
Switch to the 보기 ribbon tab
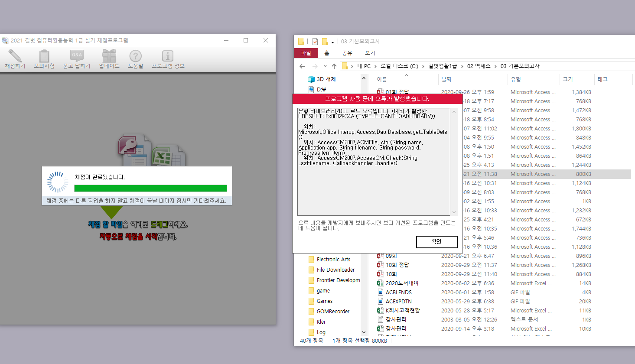click(x=370, y=53)
